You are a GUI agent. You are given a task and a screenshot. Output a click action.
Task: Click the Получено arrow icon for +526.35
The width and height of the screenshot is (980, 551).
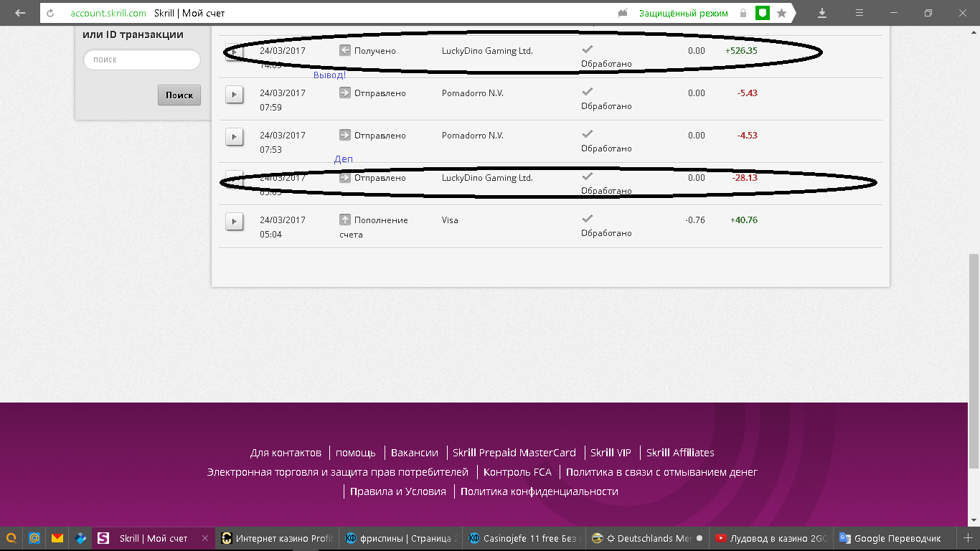345,51
